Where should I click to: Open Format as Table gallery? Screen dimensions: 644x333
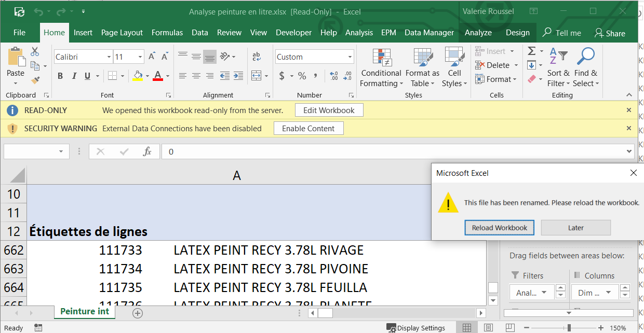tap(422, 68)
